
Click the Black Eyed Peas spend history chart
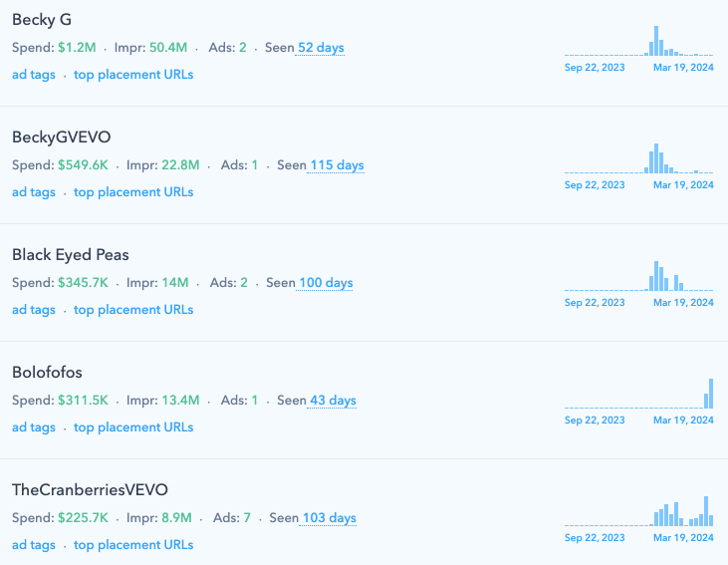click(x=638, y=276)
